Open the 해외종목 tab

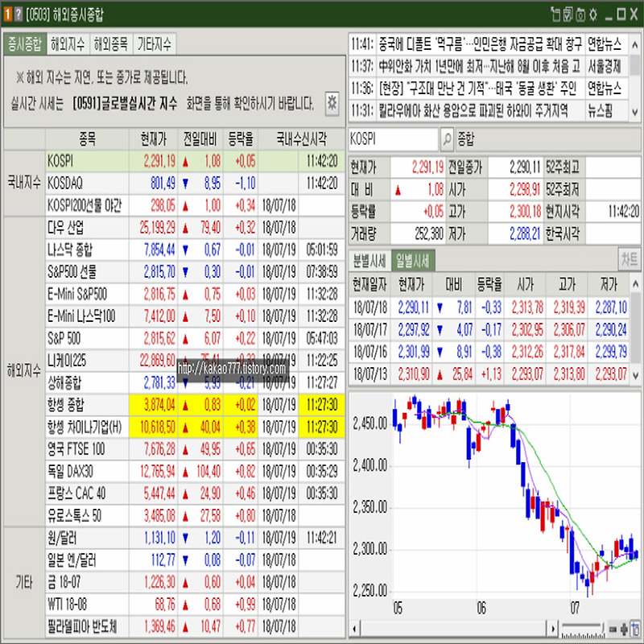point(111,44)
